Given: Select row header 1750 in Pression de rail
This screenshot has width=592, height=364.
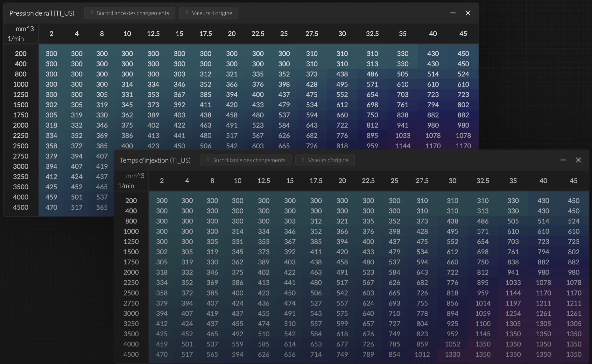Looking at the screenshot, I should (x=21, y=115).
